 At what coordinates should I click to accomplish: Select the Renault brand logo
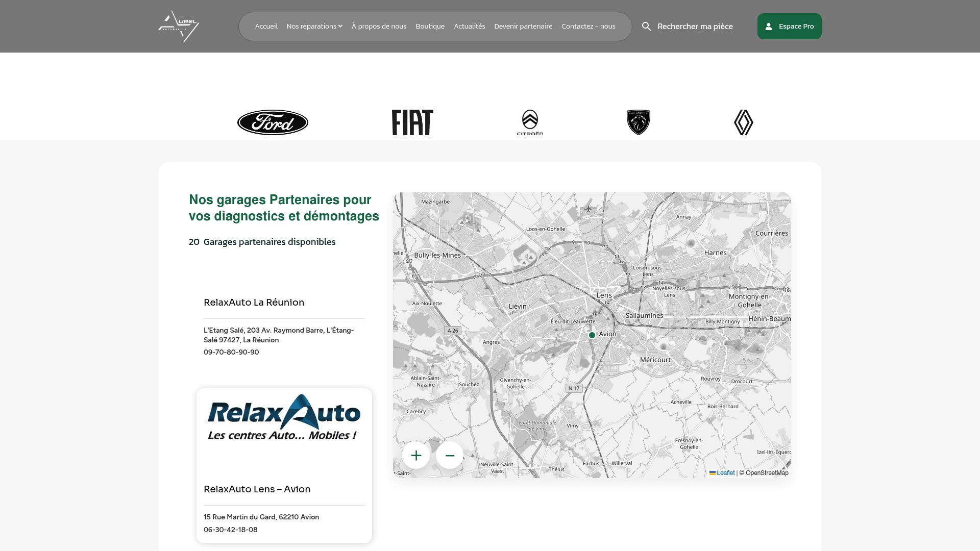click(x=744, y=122)
